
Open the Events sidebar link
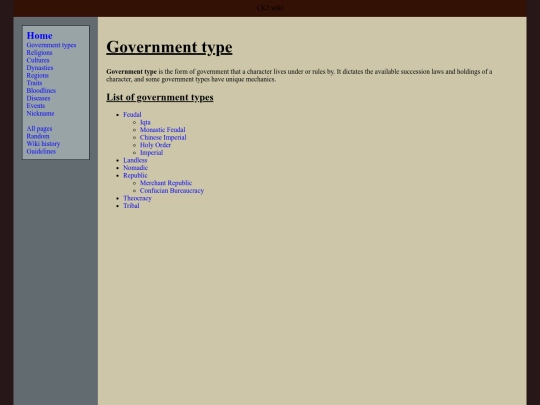click(36, 106)
